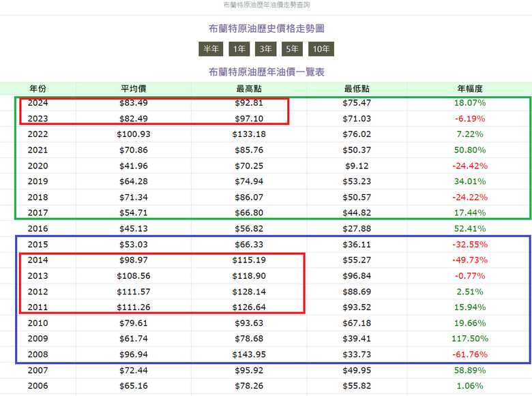Click the 2024 yearly change 18.07%

click(x=470, y=103)
